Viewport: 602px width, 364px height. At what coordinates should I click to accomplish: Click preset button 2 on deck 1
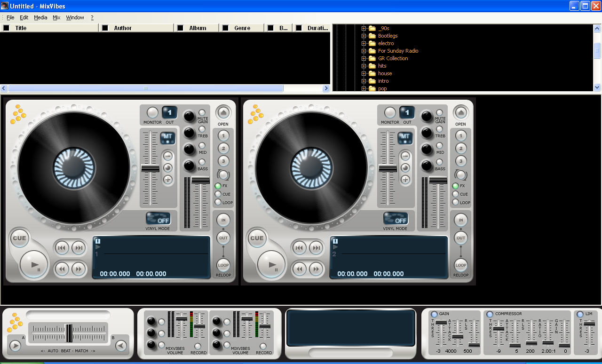point(223,148)
